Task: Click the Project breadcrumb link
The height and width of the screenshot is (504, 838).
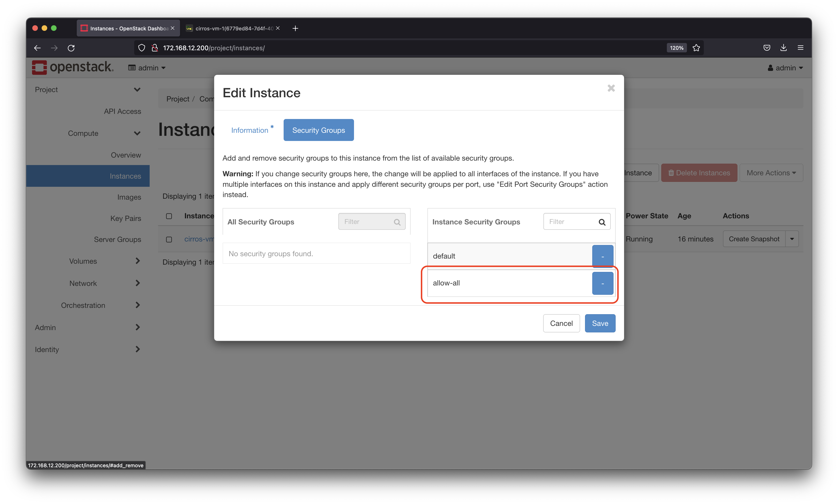Action: coord(178,99)
